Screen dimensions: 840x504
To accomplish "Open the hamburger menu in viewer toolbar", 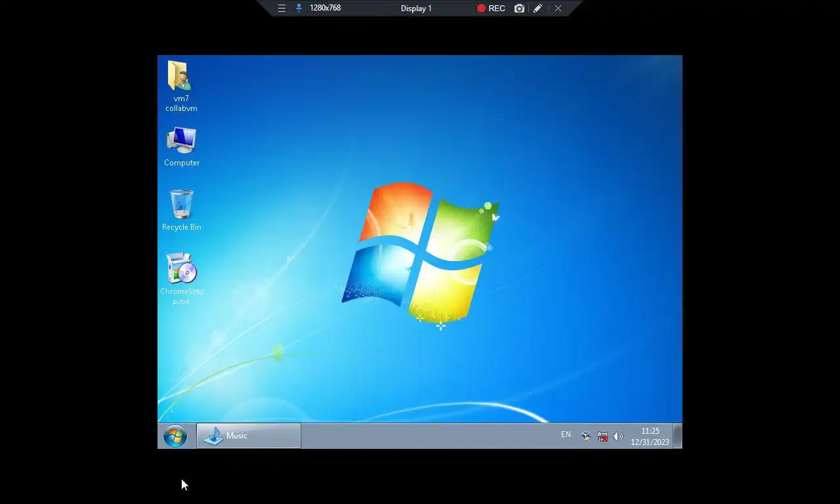I will [282, 9].
